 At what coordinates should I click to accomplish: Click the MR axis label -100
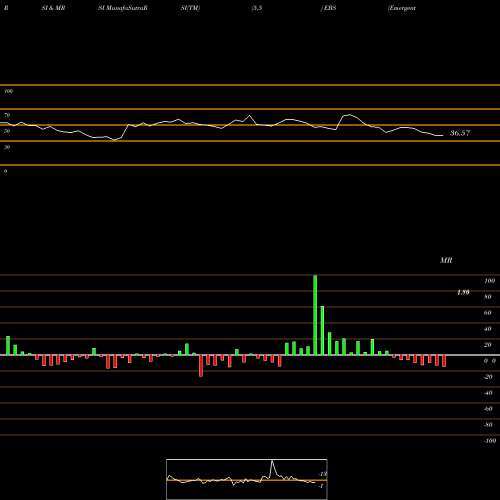click(490, 441)
